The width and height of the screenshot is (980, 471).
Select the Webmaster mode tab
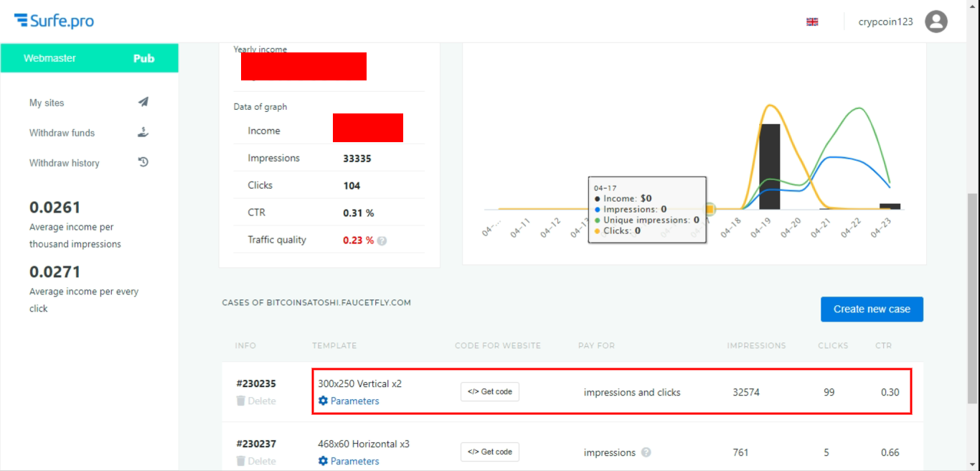coord(50,58)
